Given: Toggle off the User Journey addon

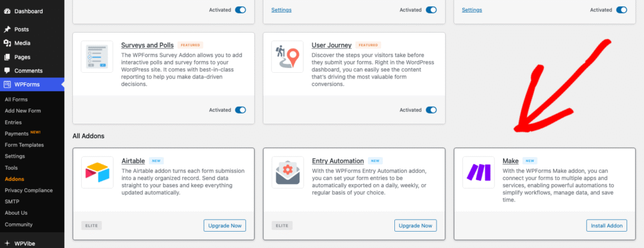Looking at the screenshot, I should click(x=431, y=110).
